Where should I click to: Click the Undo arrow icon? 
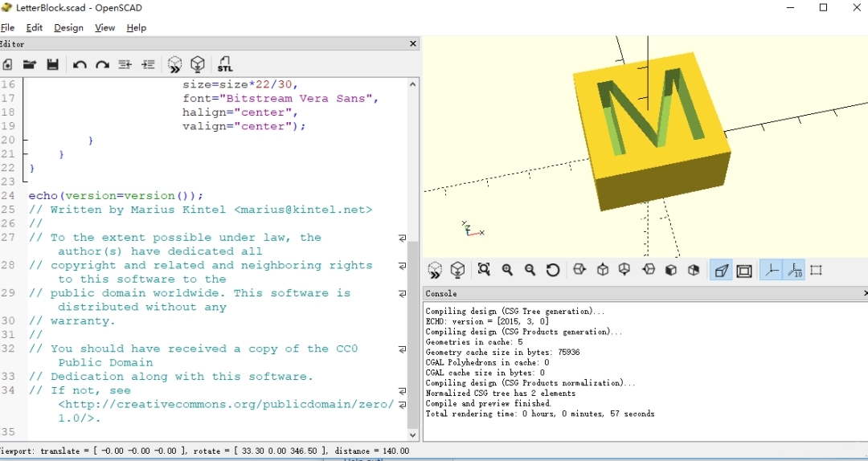(80, 65)
